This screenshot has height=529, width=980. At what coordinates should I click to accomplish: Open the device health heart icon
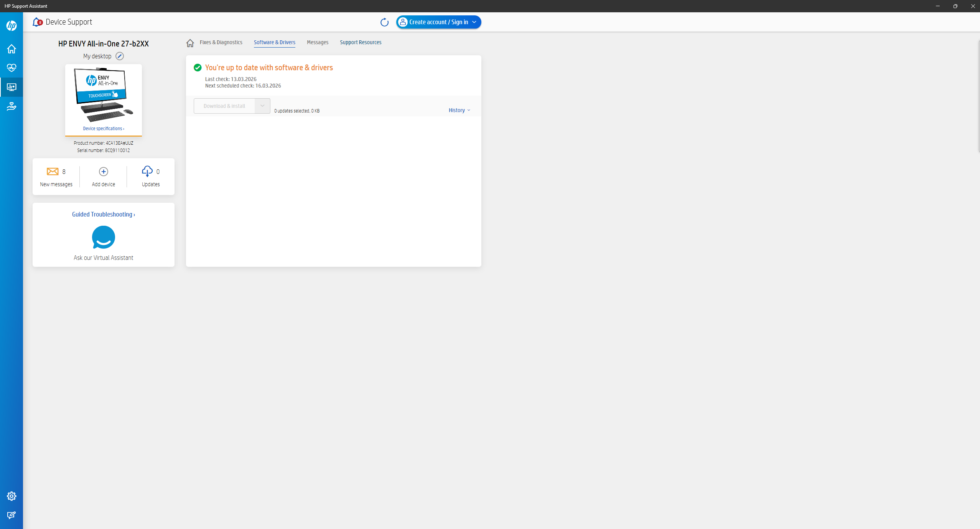coord(12,68)
